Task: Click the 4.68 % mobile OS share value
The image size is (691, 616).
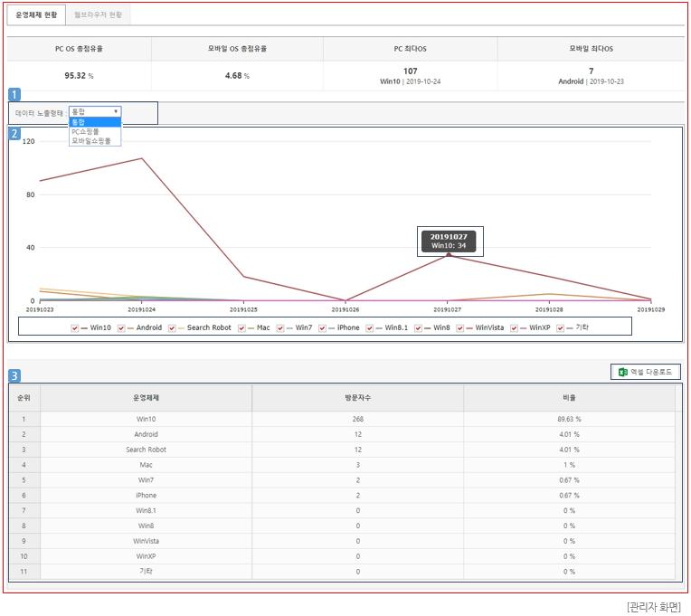Action: point(237,76)
